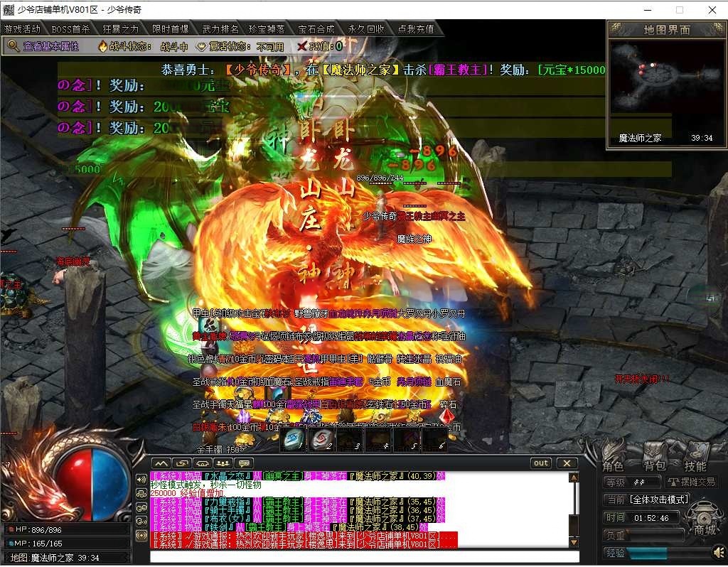The width and height of the screenshot is (728, 567).
Task: Select empty quick slot 4
Action: coord(378,439)
